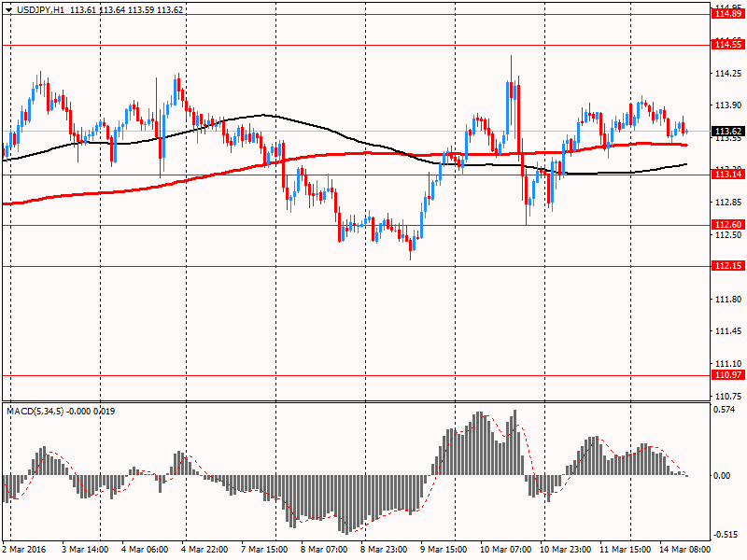Viewport: 747px width, 560px height.
Task: Select the USDJPY,H1 chart title text
Action: pos(40,10)
